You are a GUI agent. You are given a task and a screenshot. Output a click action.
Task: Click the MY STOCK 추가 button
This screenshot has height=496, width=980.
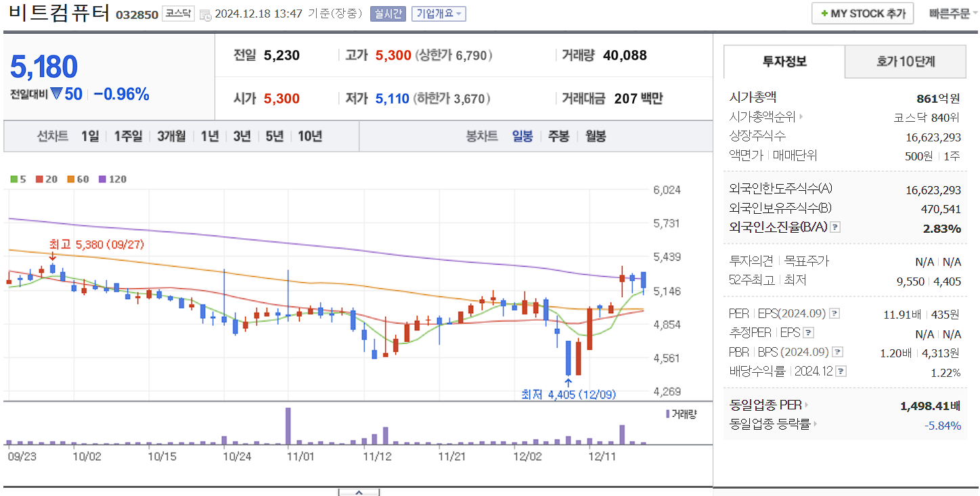click(862, 13)
